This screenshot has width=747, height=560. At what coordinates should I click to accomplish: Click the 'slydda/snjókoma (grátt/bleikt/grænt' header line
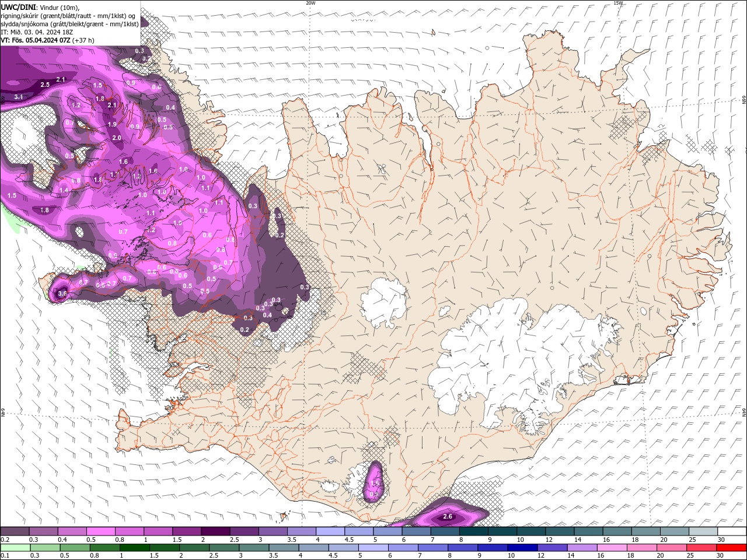[x=69, y=23]
